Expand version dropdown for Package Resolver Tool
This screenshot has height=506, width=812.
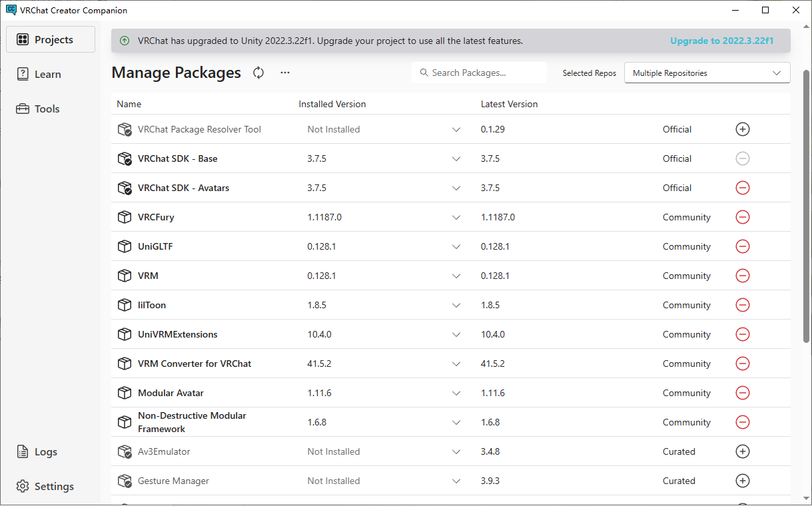point(456,129)
